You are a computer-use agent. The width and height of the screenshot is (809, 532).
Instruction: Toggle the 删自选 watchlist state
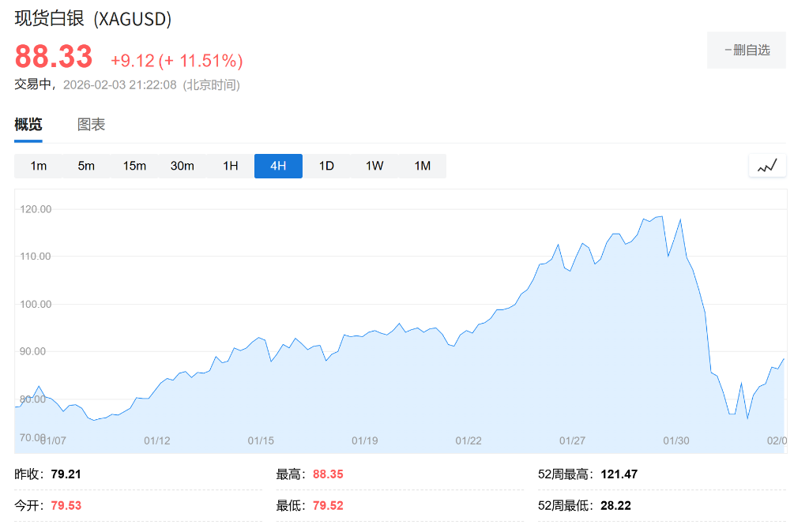(746, 49)
